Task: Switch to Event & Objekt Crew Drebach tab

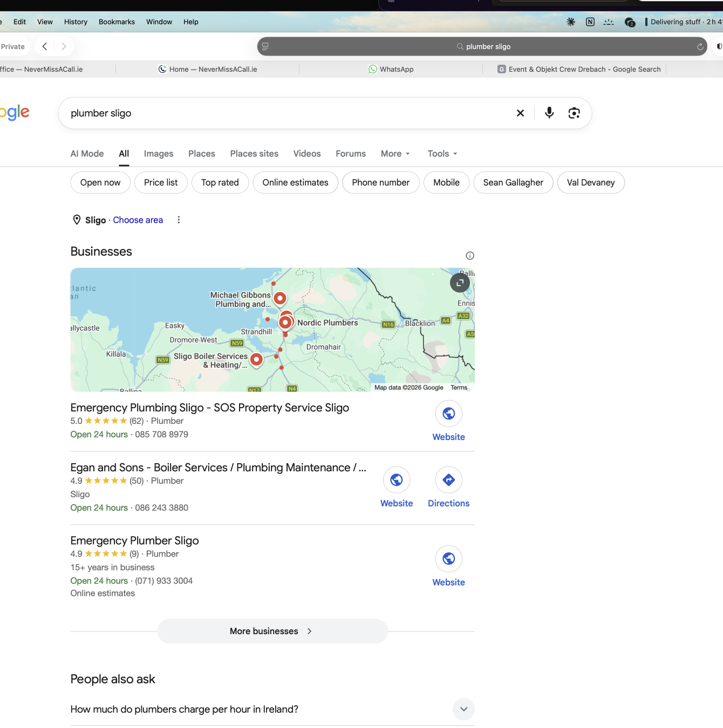Action: pos(579,69)
